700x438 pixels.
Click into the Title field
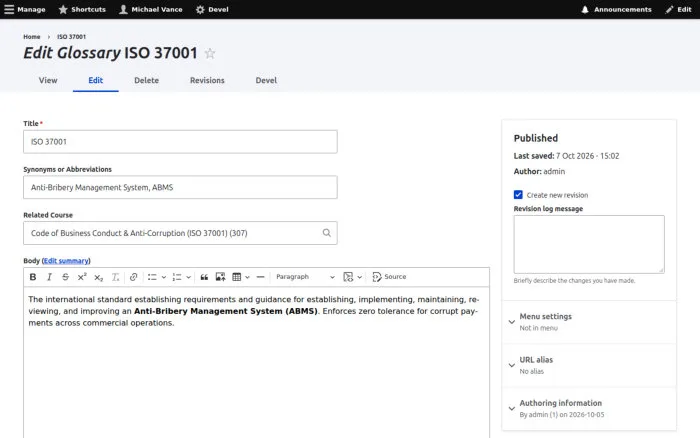click(180, 142)
